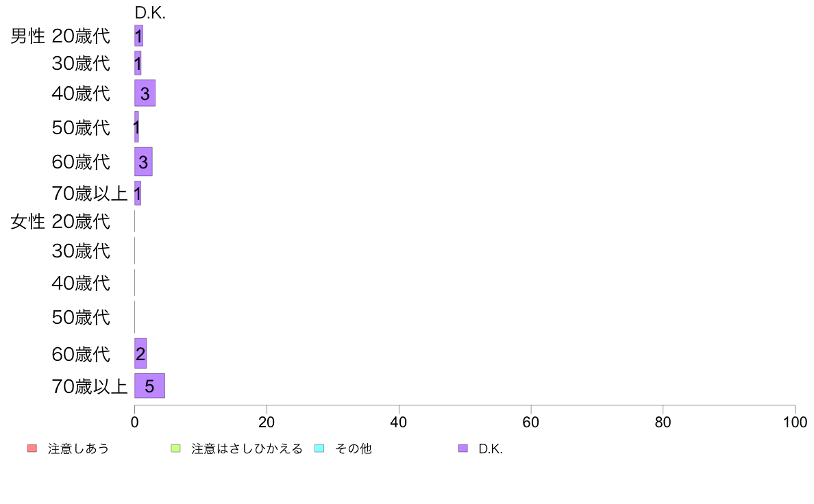Screen dimensions: 814x504
Task: Click the 男性 70歳以上 bar
Action: pyautogui.click(x=138, y=193)
